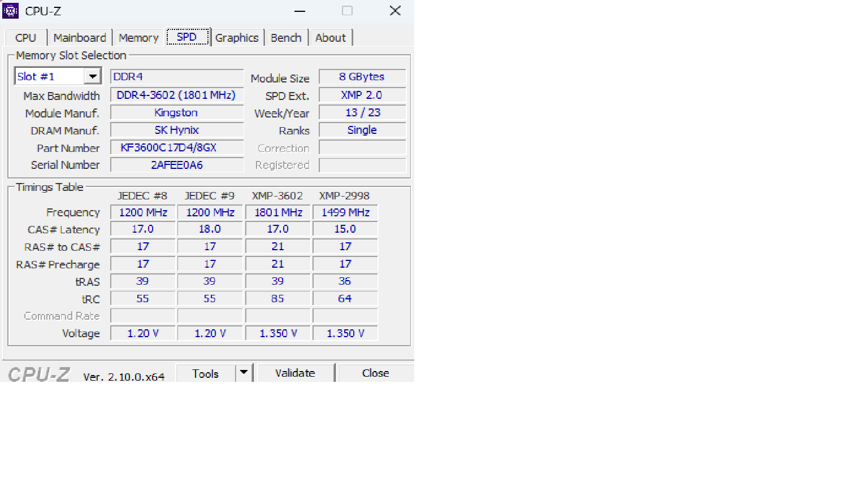Click the Module Manuf. value Kingston
The image size is (868, 488).
coord(177,112)
